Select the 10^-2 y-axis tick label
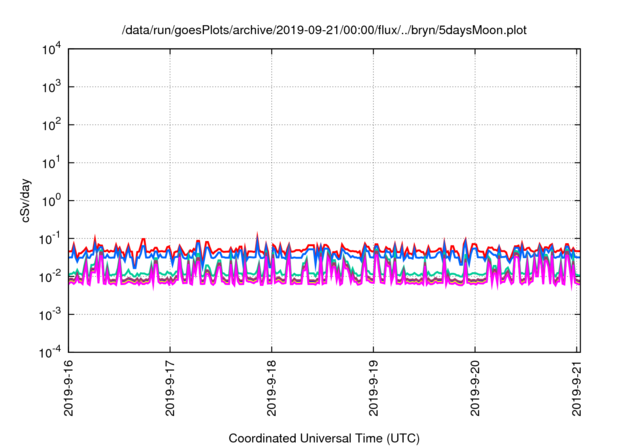640x448 pixels. click(50, 277)
